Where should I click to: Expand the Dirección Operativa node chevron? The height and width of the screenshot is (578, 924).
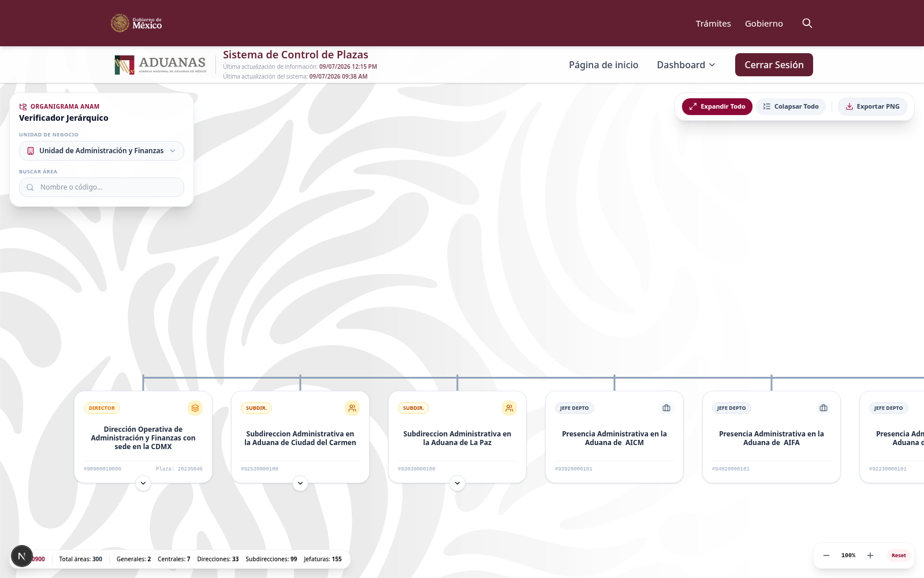(143, 483)
